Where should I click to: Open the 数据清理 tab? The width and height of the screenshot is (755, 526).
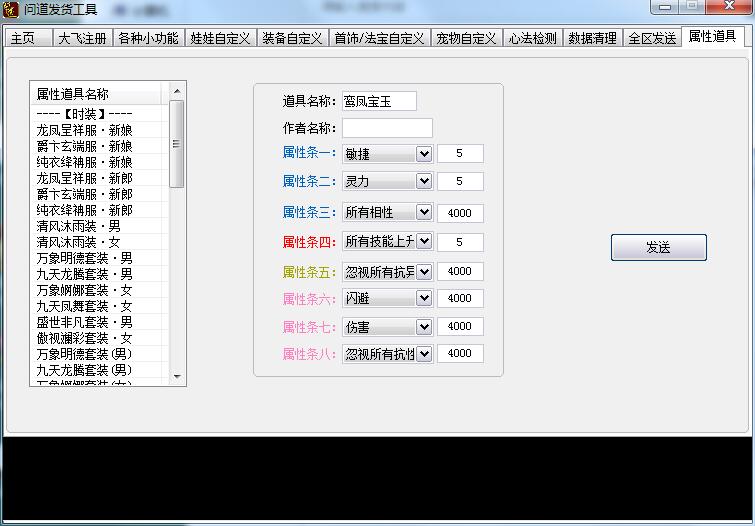[x=592, y=39]
